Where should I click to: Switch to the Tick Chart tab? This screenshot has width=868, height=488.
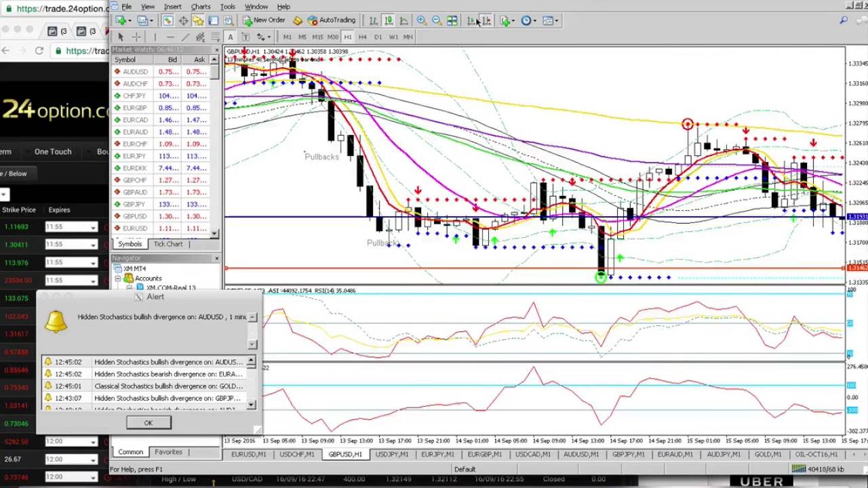[168, 244]
